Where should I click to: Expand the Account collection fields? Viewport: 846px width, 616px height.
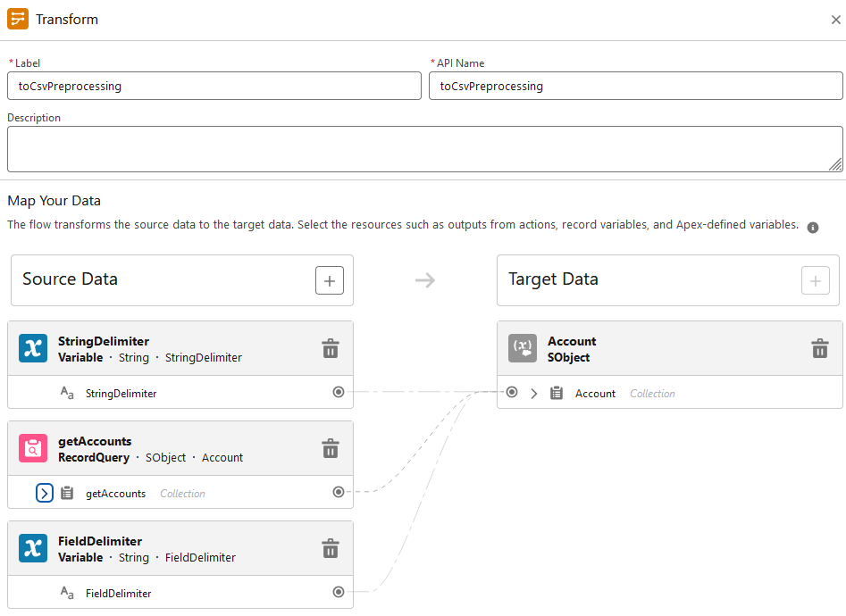point(534,393)
